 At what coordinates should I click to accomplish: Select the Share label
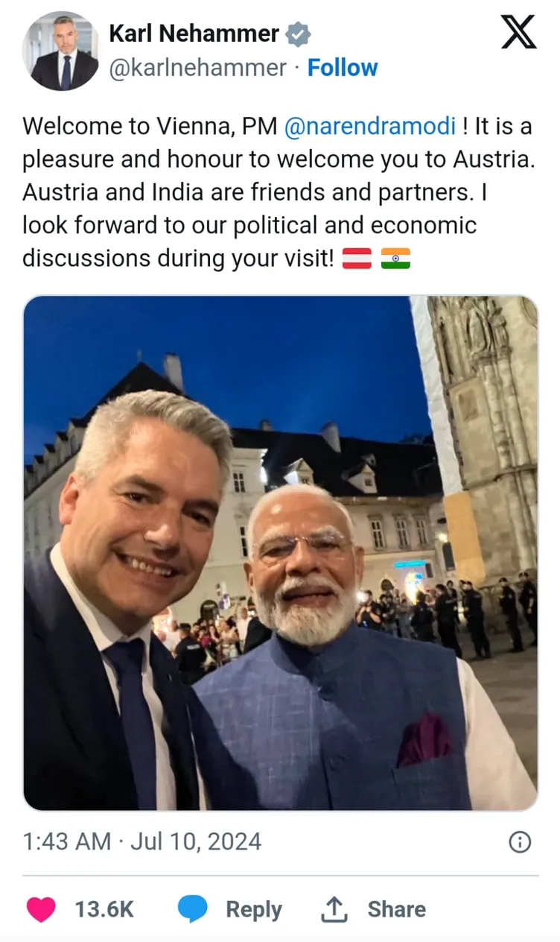pyautogui.click(x=397, y=909)
